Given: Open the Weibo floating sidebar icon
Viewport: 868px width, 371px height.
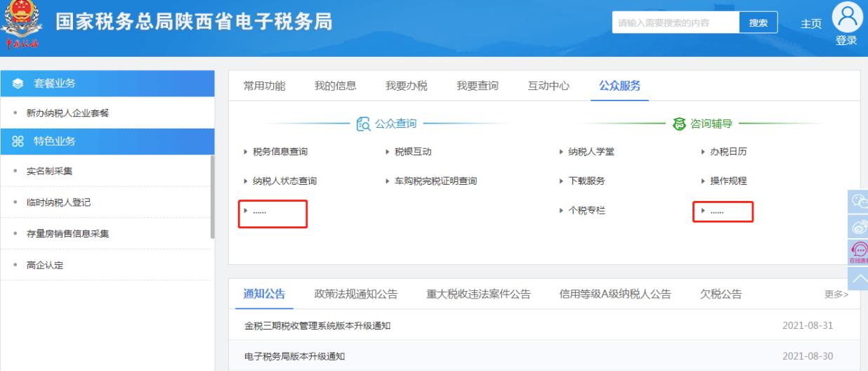Looking at the screenshot, I should coord(860,225).
